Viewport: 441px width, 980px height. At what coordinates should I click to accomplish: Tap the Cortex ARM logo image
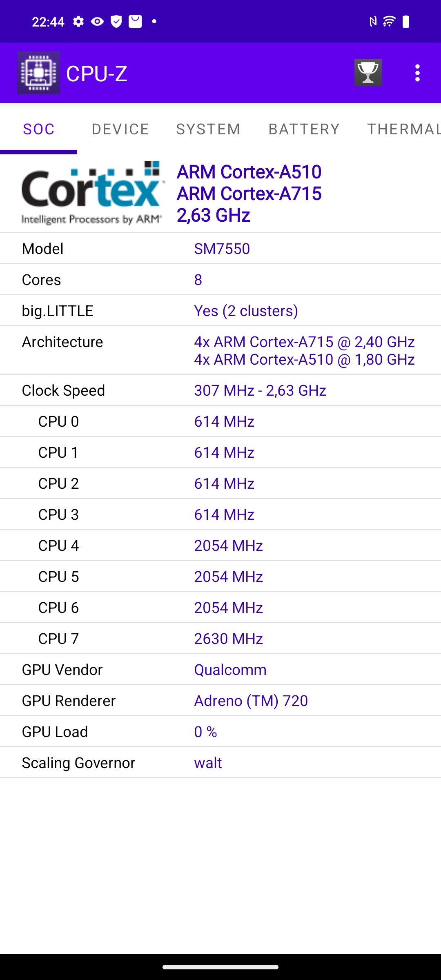[93, 193]
